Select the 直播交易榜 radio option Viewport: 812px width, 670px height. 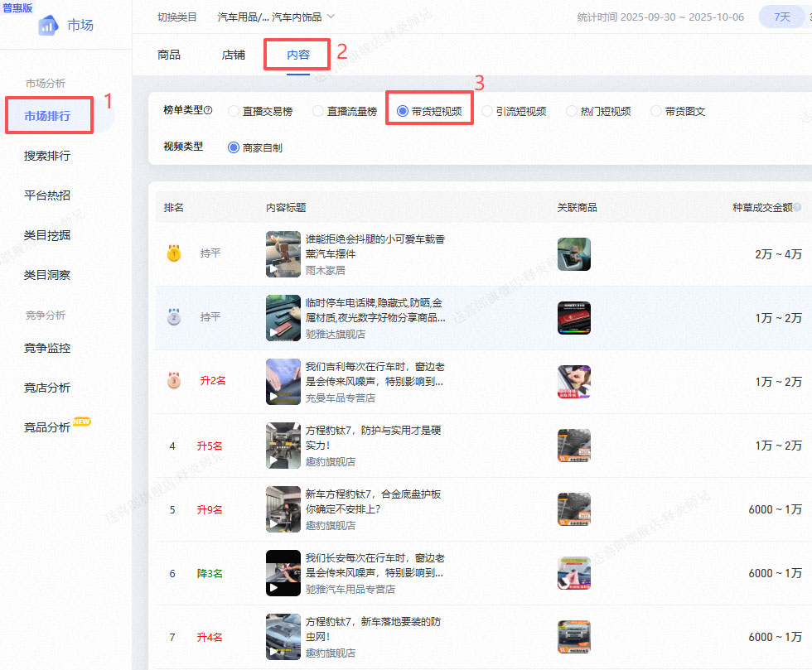point(234,111)
